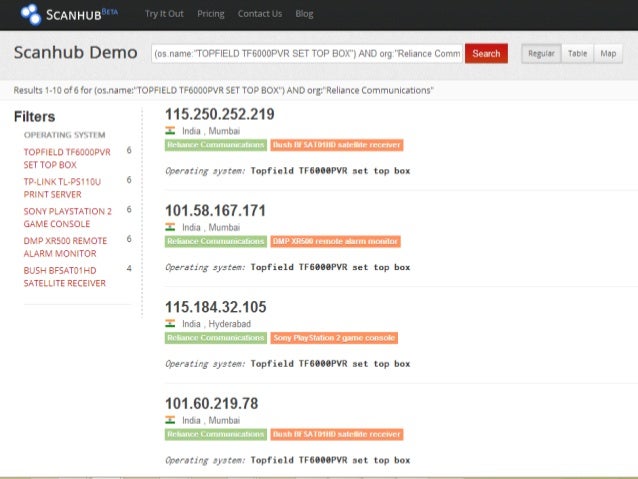
Task: Click India flag icon for 115.184.32.105
Action: [x=170, y=324]
